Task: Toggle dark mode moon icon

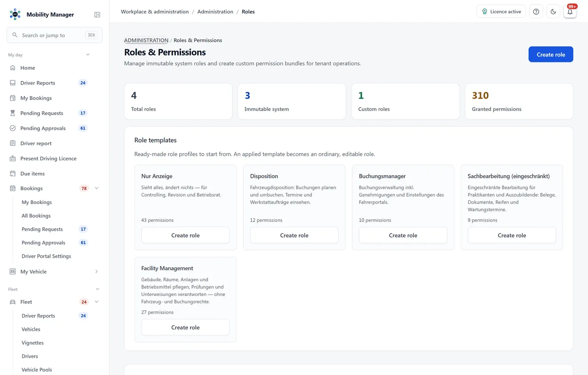Action: [x=553, y=11]
